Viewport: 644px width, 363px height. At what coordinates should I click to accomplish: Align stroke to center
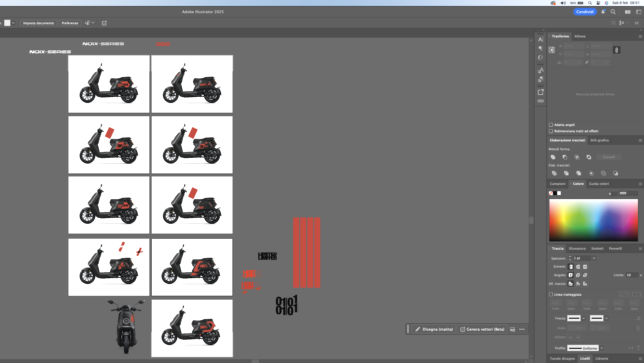[571, 284]
